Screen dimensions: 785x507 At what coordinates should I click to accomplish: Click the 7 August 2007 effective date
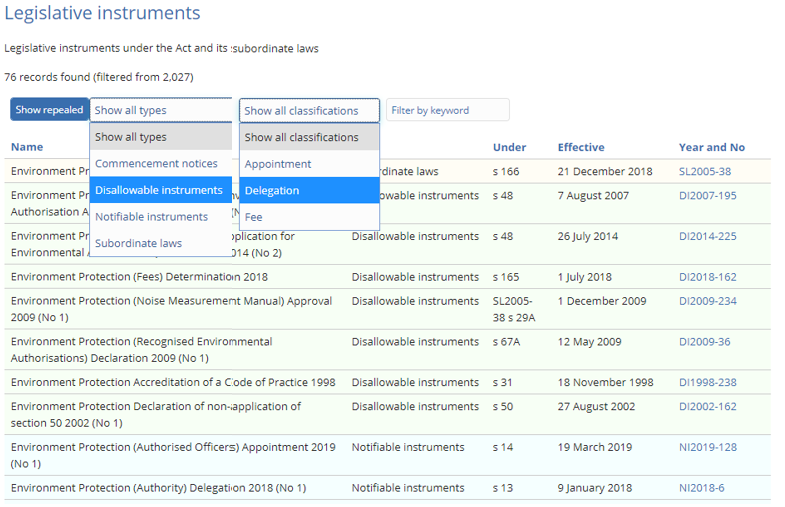tap(593, 196)
